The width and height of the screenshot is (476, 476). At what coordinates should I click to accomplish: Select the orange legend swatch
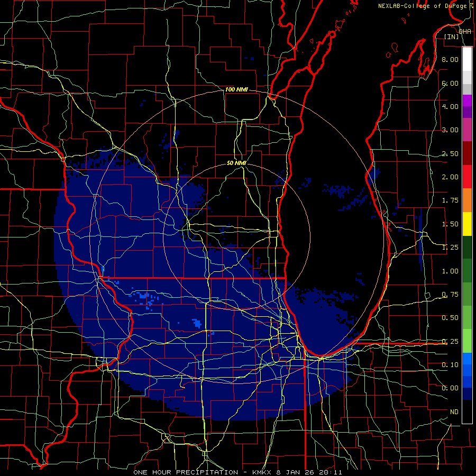pos(467,200)
